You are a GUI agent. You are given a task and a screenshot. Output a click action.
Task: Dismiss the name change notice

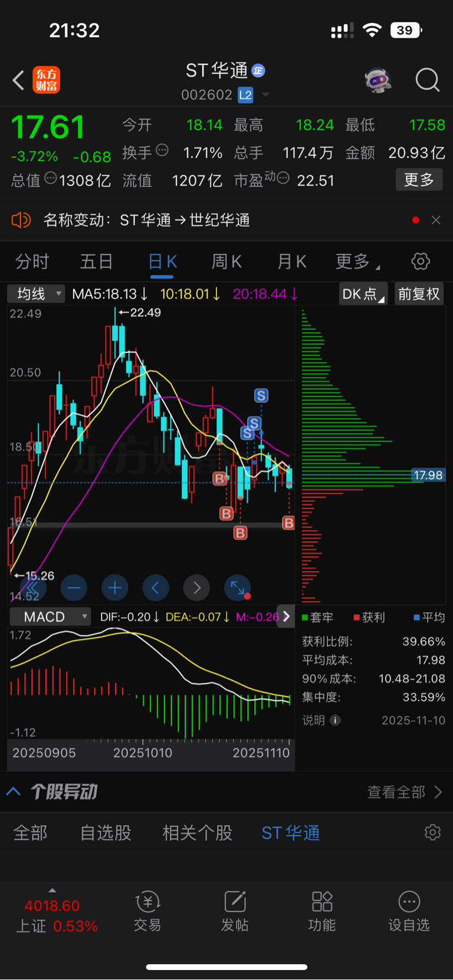pos(436,220)
